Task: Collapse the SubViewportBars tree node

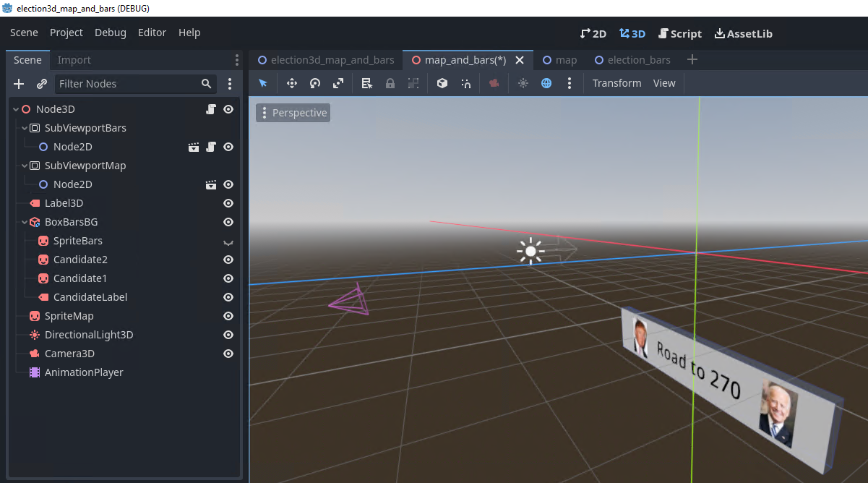Action: click(x=25, y=128)
